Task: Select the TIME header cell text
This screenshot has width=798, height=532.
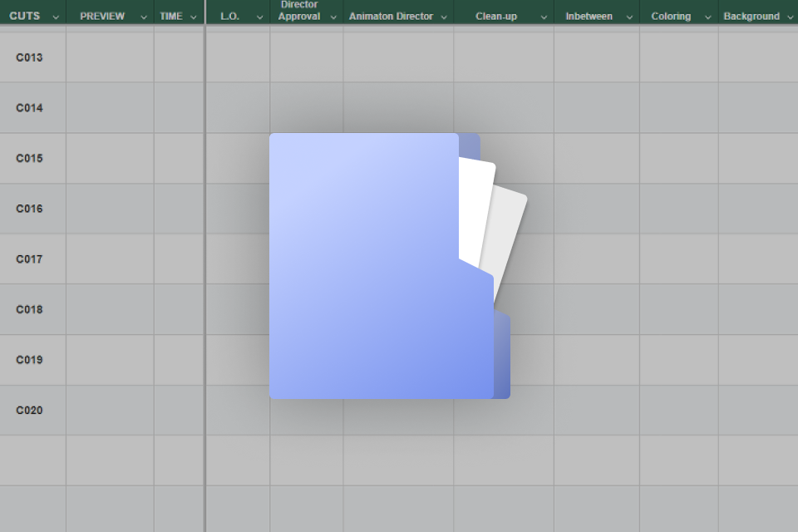Action: (171, 17)
